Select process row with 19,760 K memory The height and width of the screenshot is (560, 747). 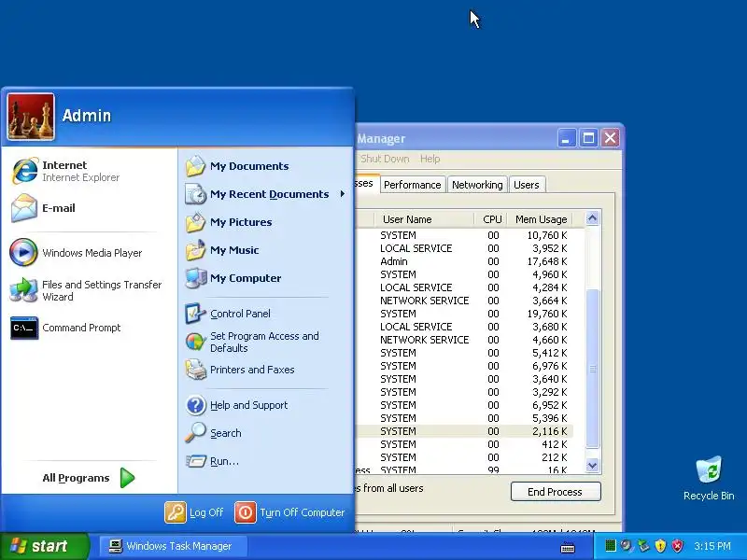click(x=464, y=314)
